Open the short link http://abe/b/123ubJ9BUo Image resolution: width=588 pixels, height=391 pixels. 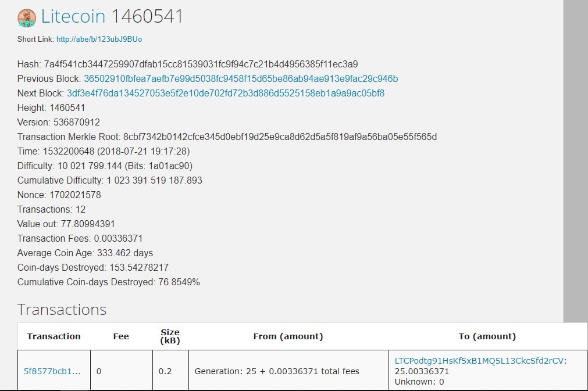coord(99,40)
